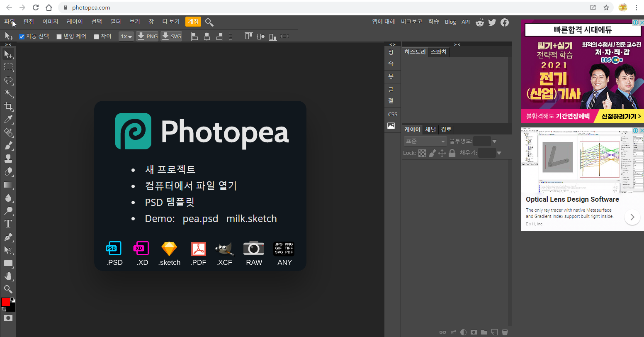Viewport: 644px width, 337px height.
Task: Switch to the 스와치 tab
Action: click(439, 52)
